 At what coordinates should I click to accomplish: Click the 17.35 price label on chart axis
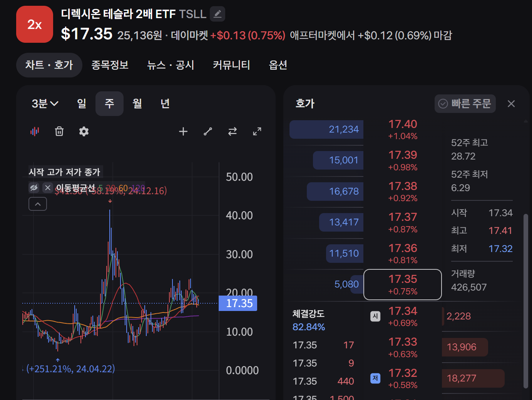pos(238,303)
